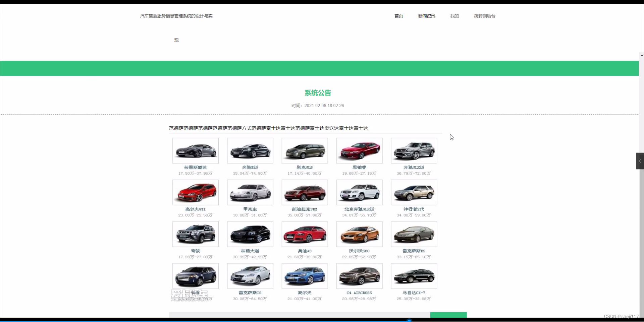Open the 新闻资讯 menu item
Image resolution: width=644 pixels, height=322 pixels.
[427, 16]
